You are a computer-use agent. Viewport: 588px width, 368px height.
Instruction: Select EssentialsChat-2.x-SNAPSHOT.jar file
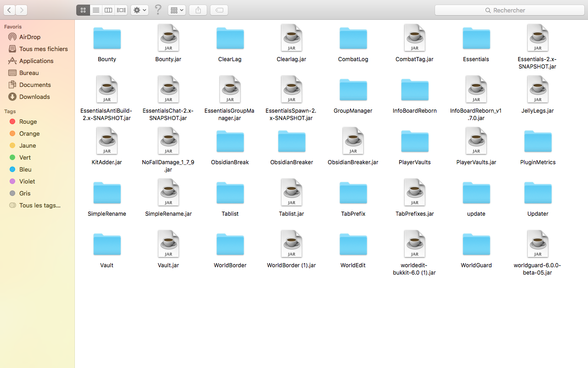(x=169, y=89)
